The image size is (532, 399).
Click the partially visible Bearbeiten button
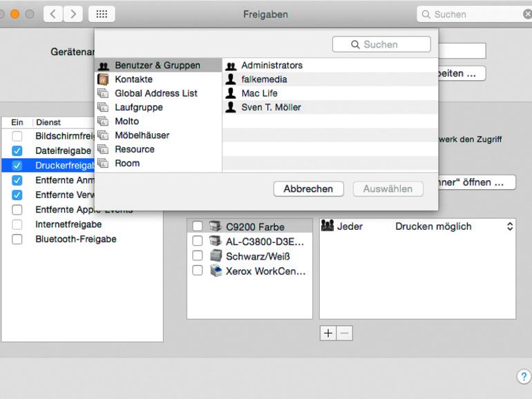462,73
